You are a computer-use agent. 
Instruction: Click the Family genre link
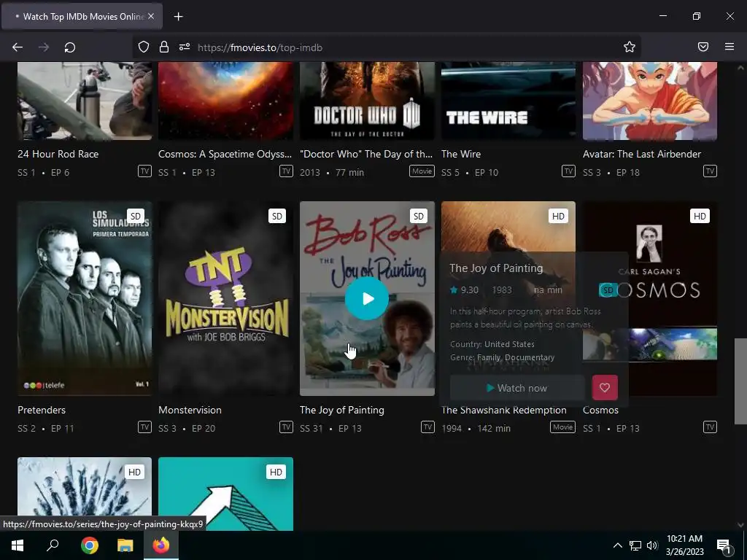487,357
